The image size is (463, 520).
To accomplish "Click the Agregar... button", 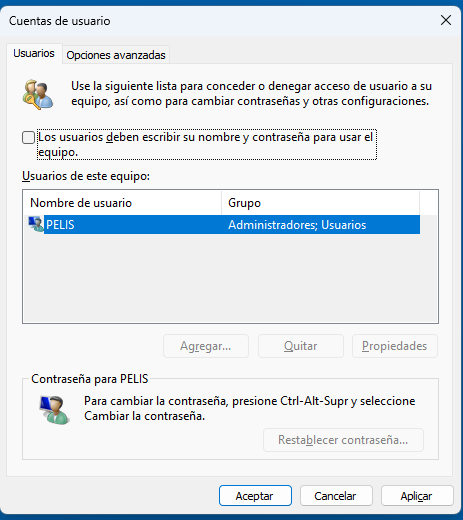I will (206, 346).
